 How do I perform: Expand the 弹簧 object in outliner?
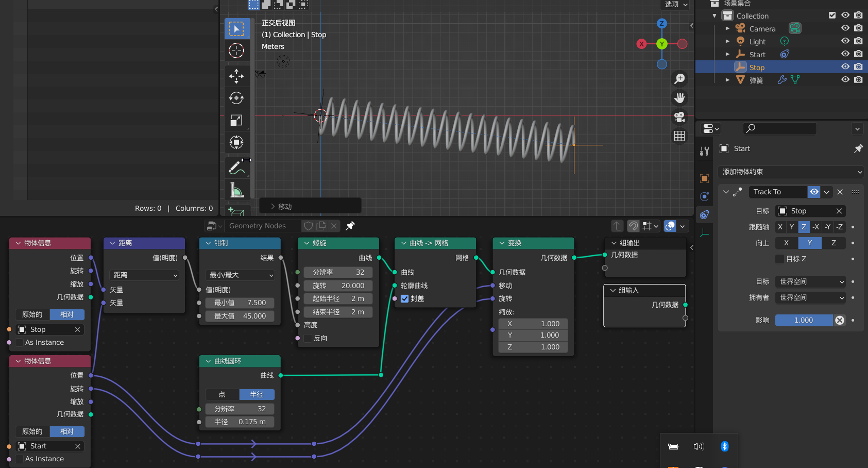tap(727, 80)
